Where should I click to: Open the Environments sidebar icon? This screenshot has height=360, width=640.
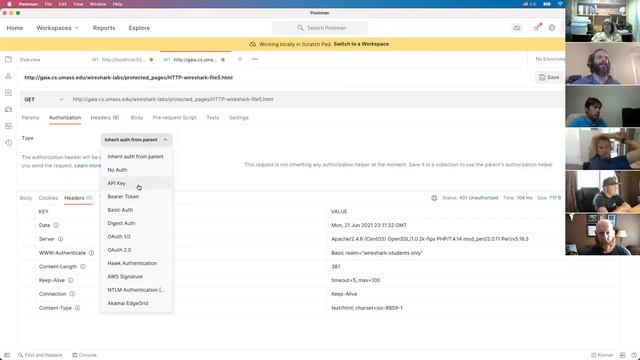click(x=8, y=93)
